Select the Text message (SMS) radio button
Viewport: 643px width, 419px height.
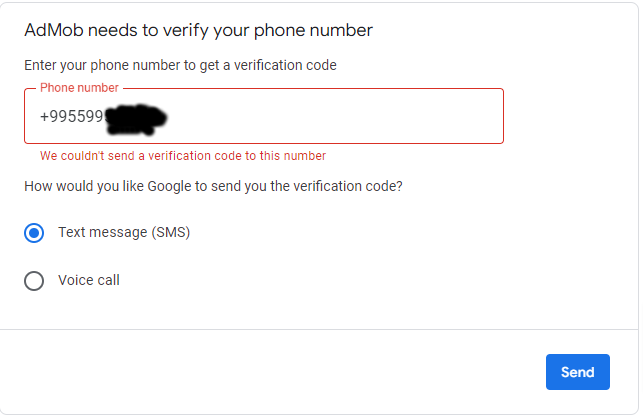coord(34,233)
